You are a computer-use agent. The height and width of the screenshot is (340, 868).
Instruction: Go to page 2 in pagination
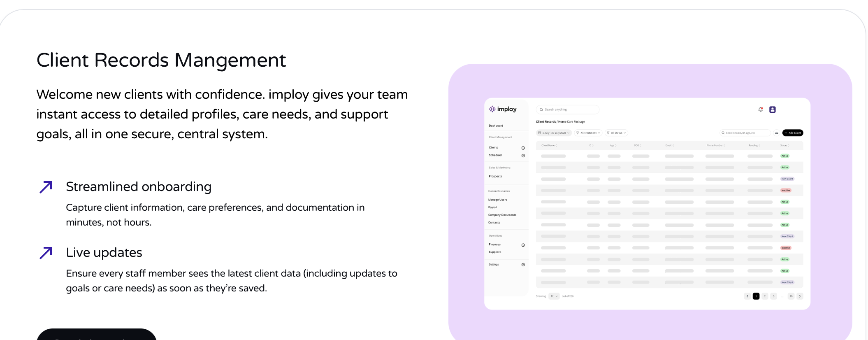(765, 296)
